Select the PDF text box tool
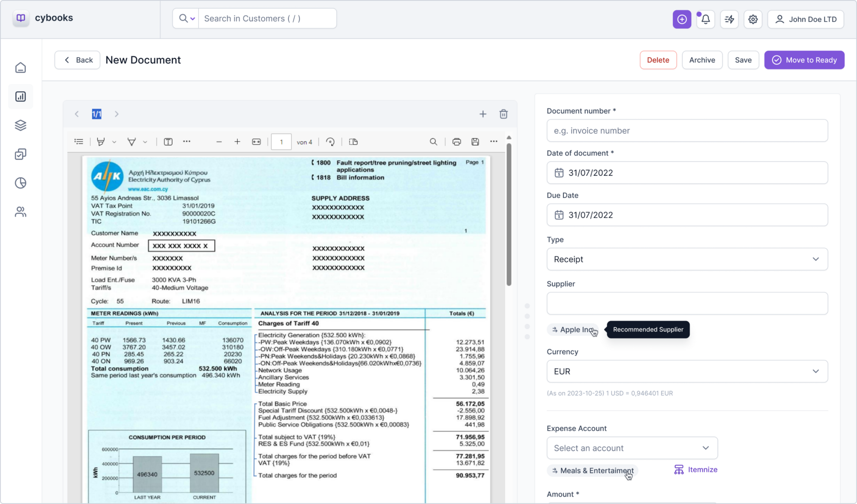This screenshot has height=504, width=857. click(168, 142)
